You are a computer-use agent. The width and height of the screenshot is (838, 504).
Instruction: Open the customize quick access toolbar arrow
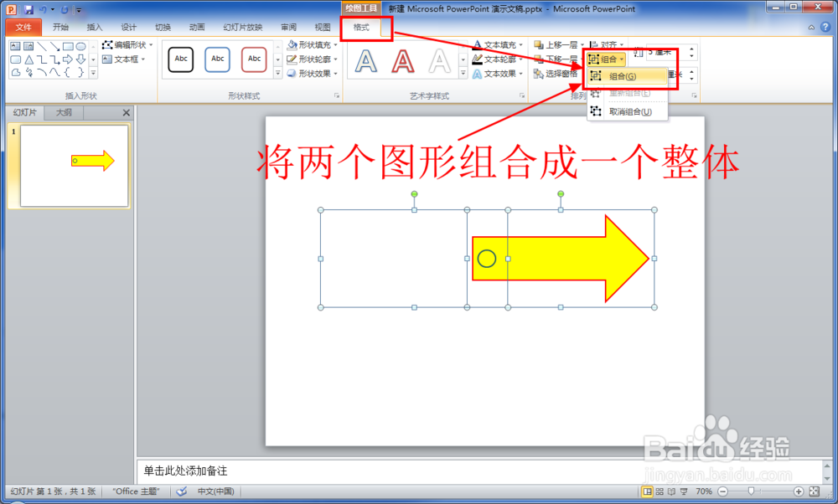click(79, 10)
